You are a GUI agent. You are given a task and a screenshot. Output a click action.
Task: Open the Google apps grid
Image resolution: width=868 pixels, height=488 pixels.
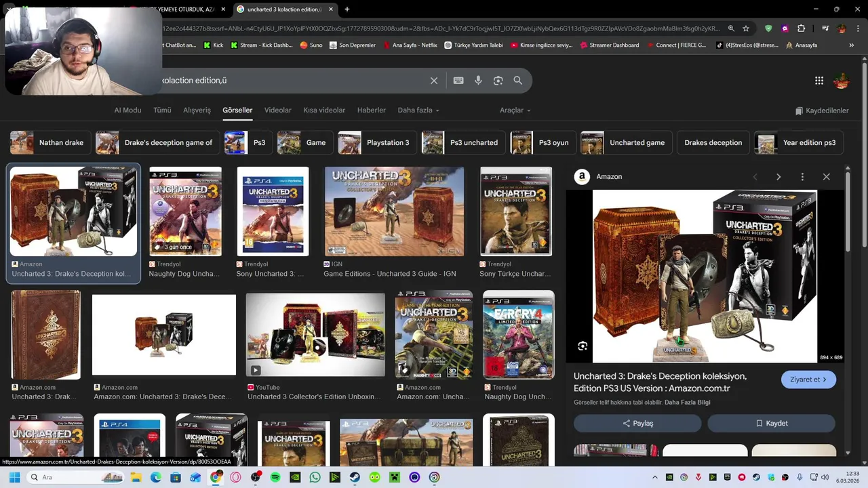click(x=819, y=81)
